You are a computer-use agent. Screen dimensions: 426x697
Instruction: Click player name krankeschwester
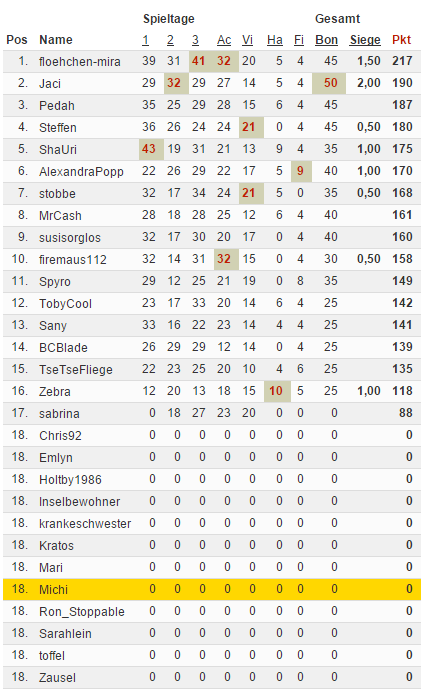[x=85, y=524]
